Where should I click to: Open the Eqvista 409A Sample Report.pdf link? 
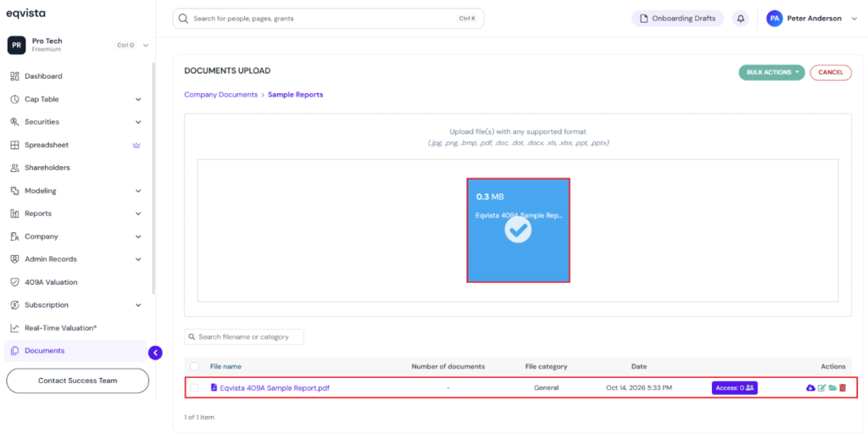275,388
